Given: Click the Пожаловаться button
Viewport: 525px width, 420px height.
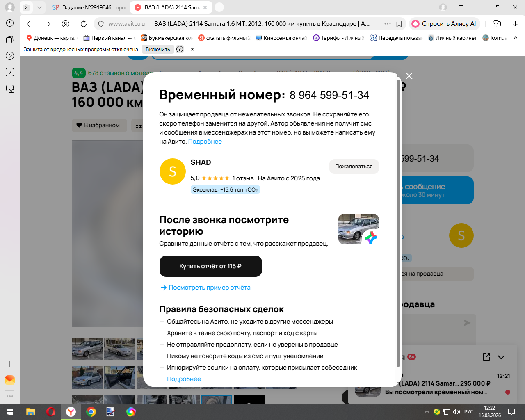Looking at the screenshot, I should pyautogui.click(x=354, y=166).
